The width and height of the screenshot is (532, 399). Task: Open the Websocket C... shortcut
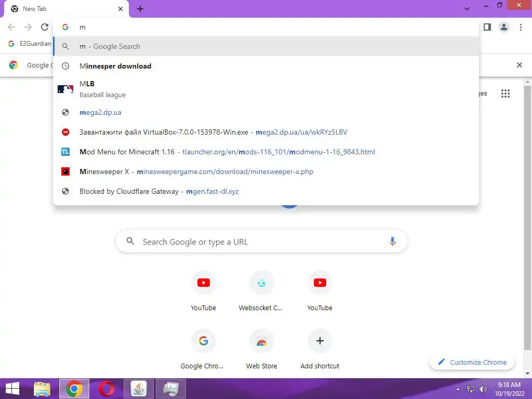coord(261,291)
